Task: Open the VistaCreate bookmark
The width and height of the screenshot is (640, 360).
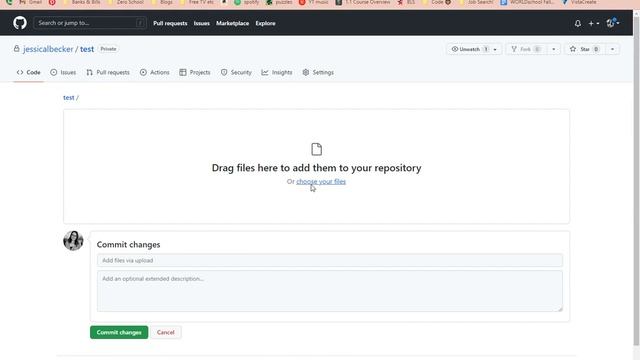Action: [579, 2]
